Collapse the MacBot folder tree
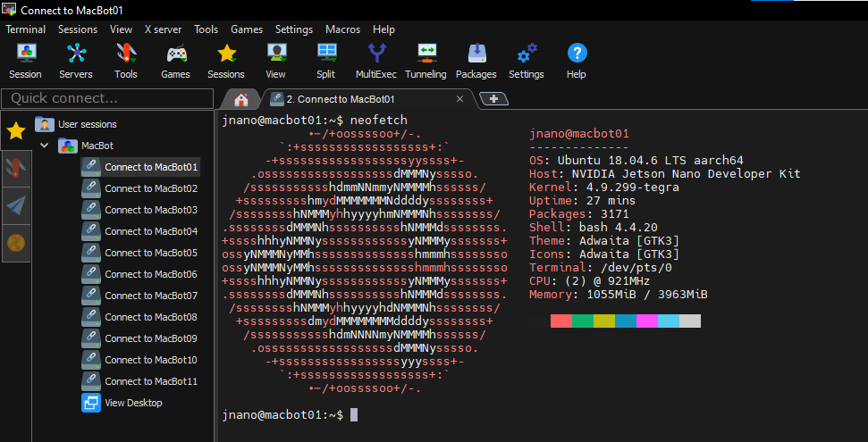Image resolution: width=868 pixels, height=442 pixels. tap(44, 146)
